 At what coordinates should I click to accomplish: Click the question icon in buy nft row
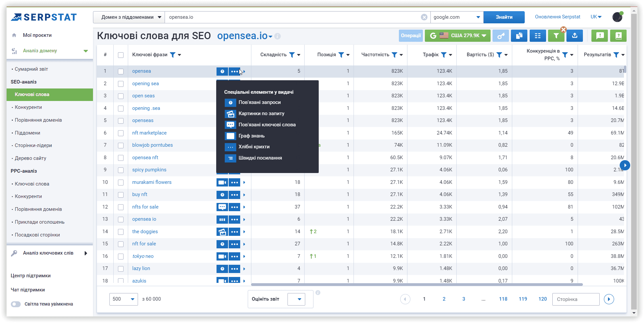pyautogui.click(x=222, y=195)
